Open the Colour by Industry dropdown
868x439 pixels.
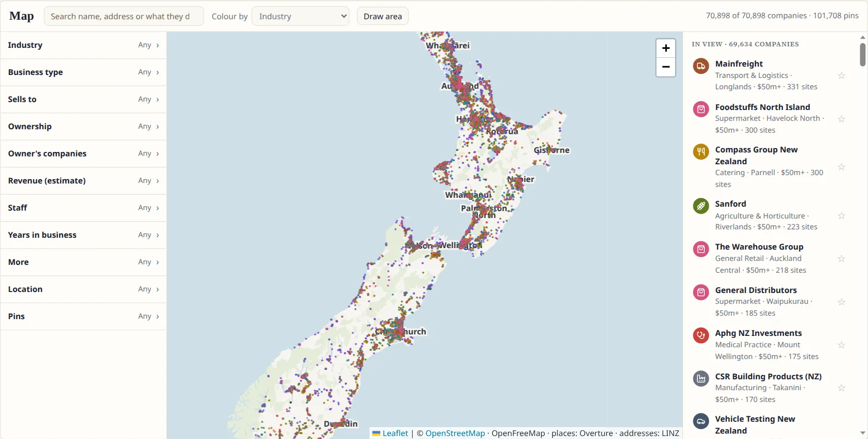coord(300,16)
